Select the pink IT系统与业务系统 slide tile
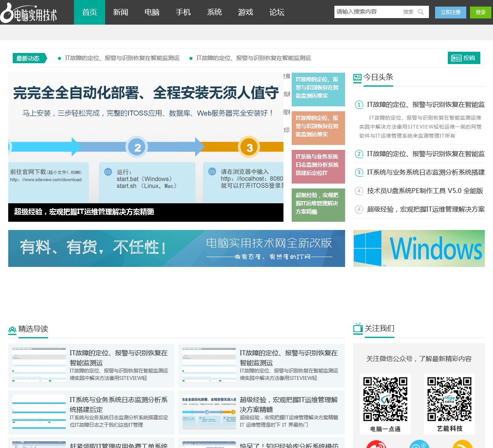Screen dimensions: 493x448 [318, 165]
